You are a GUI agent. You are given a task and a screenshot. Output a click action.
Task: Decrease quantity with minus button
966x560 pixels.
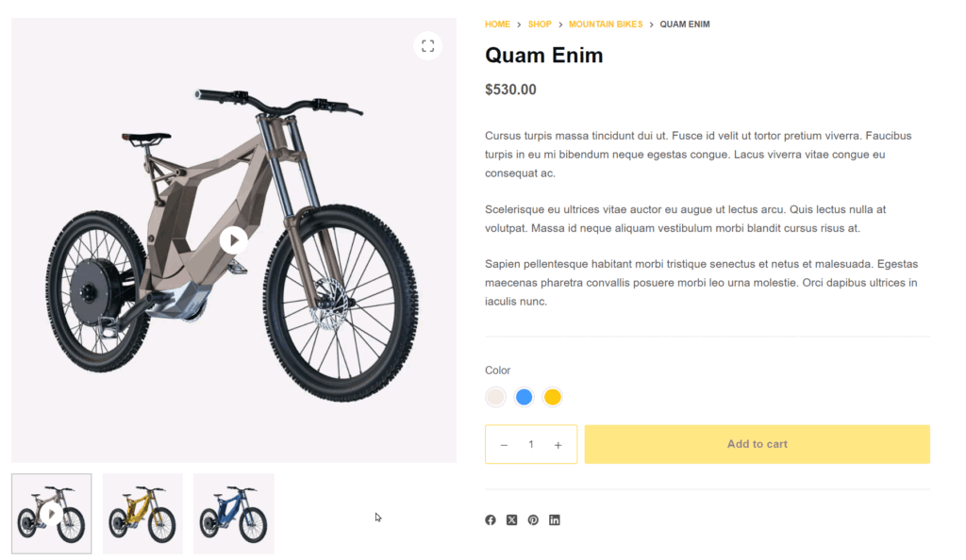(x=504, y=445)
